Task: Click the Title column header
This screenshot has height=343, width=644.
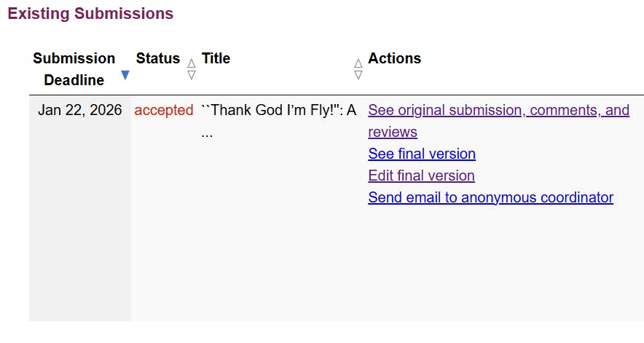Action: (216, 58)
